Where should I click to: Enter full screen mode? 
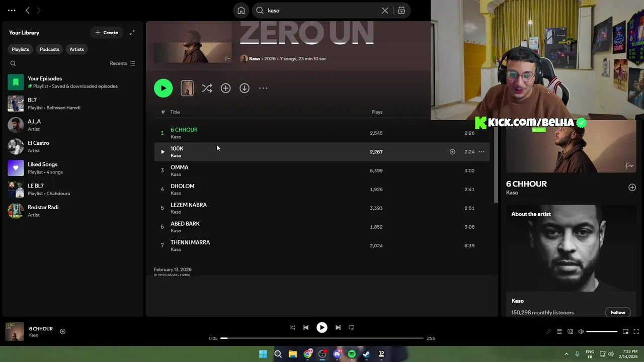(x=636, y=332)
